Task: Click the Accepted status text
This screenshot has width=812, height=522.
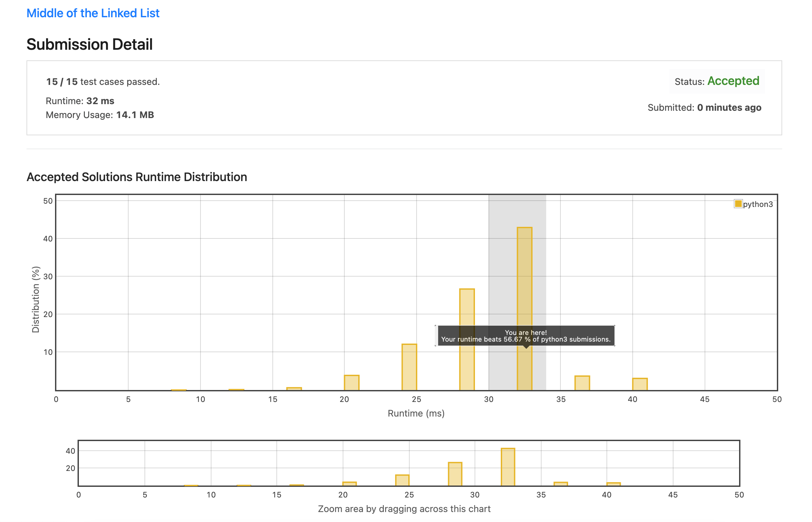Action: point(733,81)
